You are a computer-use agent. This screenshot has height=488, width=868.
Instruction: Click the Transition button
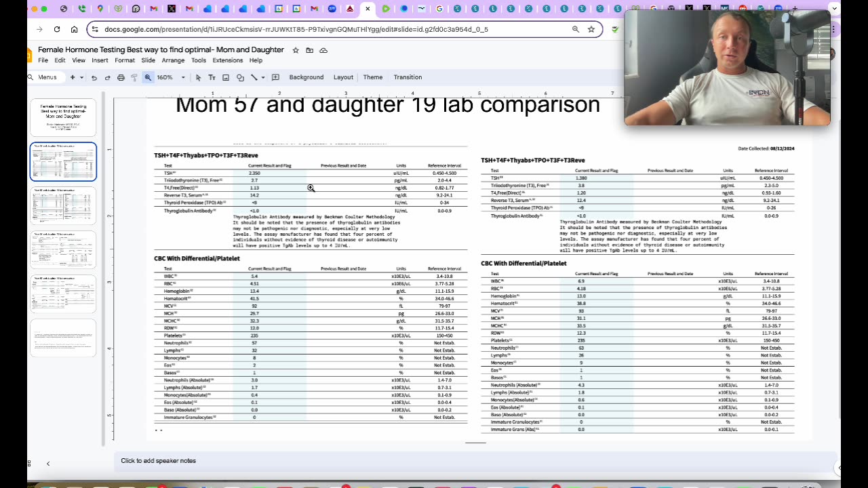(408, 77)
